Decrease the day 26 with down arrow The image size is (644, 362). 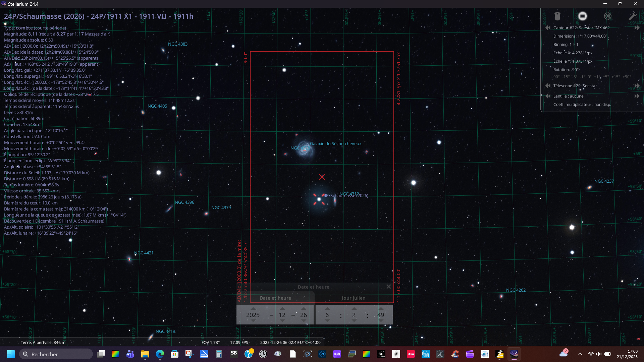[304, 321]
